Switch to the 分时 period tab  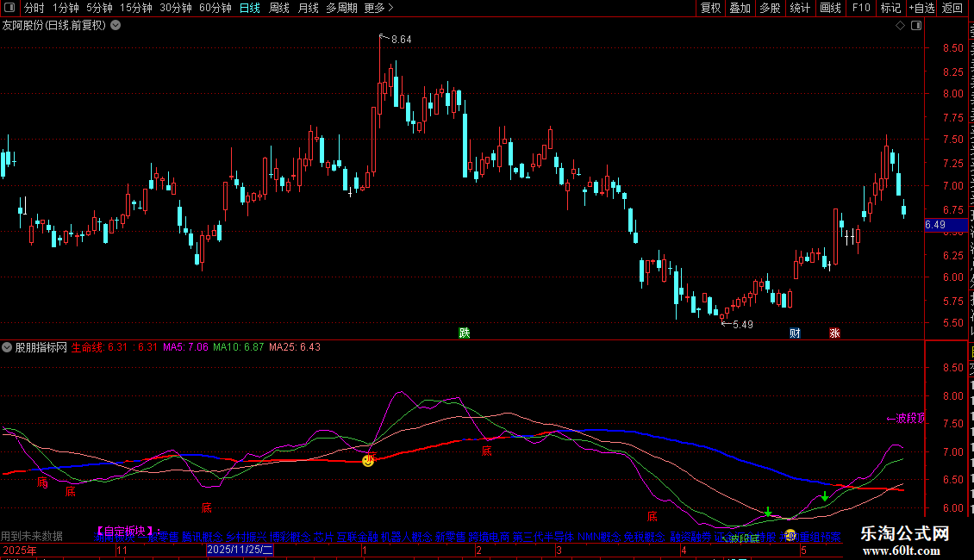(34, 8)
